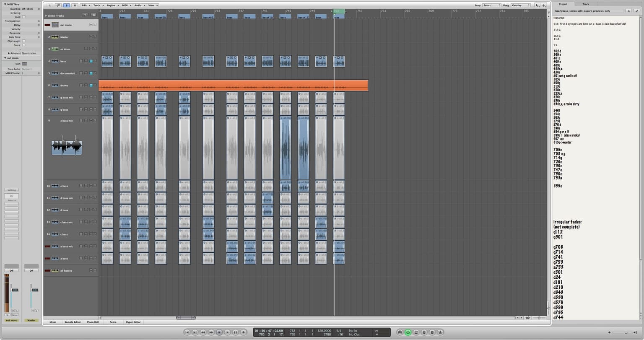Switch to the Track notes tab
Screen dimensions: 644x340
coord(585,4)
